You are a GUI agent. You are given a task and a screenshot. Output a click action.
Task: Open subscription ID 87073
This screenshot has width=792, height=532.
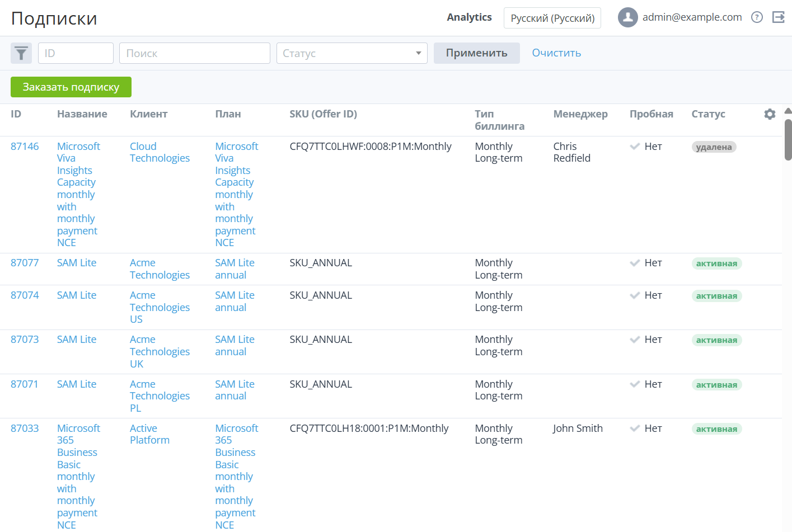(x=25, y=340)
